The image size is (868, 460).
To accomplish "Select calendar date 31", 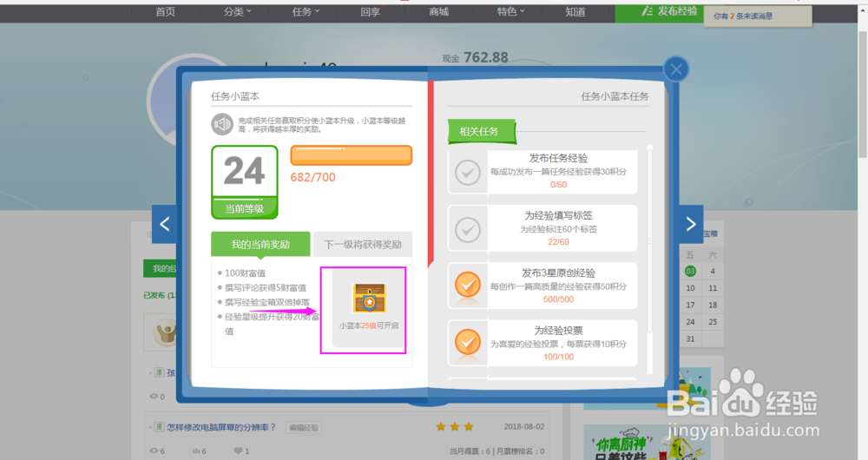I will [690, 338].
